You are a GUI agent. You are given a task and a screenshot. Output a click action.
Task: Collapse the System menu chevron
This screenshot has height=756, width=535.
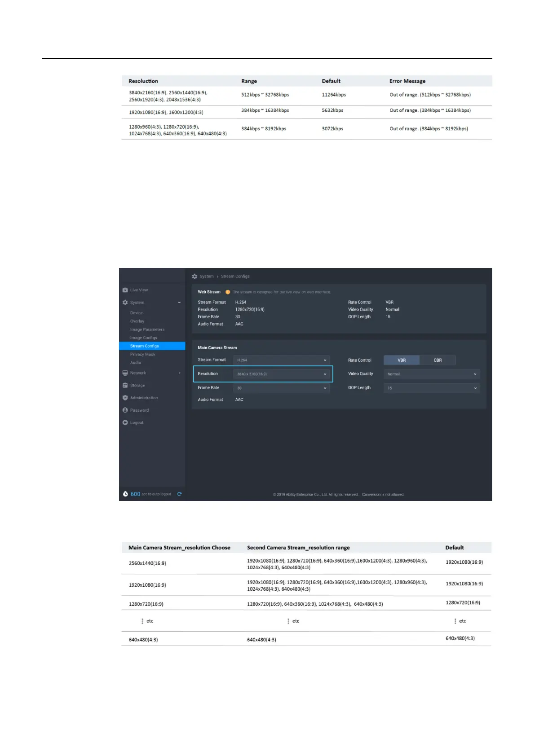pyautogui.click(x=179, y=303)
